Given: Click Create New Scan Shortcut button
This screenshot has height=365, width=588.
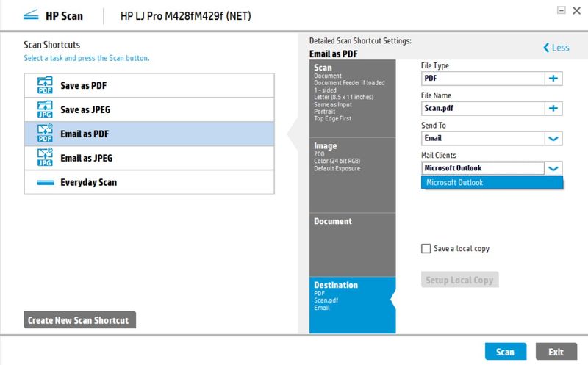Looking at the screenshot, I should pyautogui.click(x=80, y=319).
